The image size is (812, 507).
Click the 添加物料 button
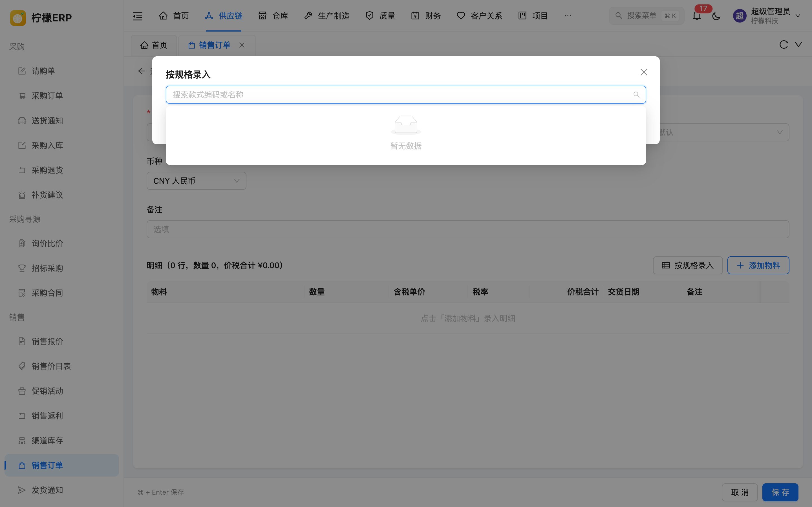tap(758, 266)
